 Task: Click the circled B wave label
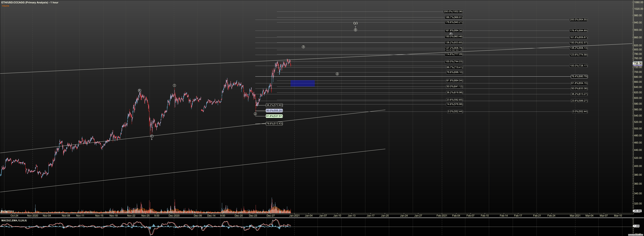tap(139, 91)
